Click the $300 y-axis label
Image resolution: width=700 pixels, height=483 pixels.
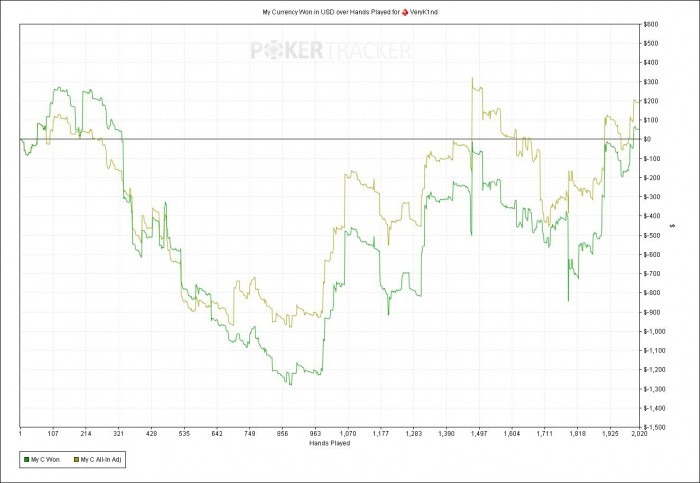pyautogui.click(x=650, y=82)
